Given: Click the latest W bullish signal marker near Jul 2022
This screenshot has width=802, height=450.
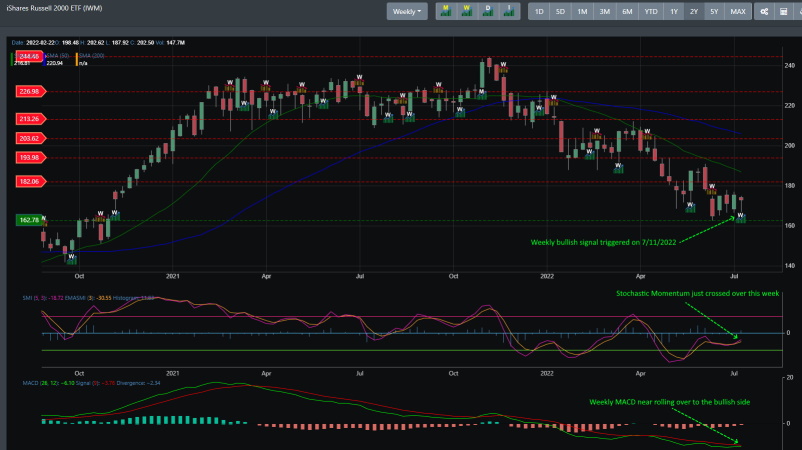Looking at the screenshot, I should click(x=740, y=218).
